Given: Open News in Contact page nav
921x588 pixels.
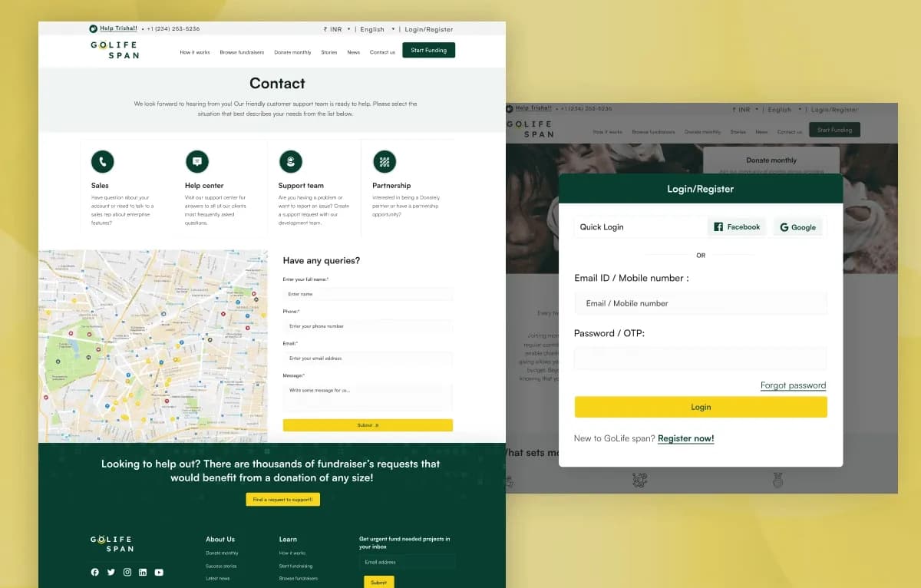Looking at the screenshot, I should tap(353, 52).
